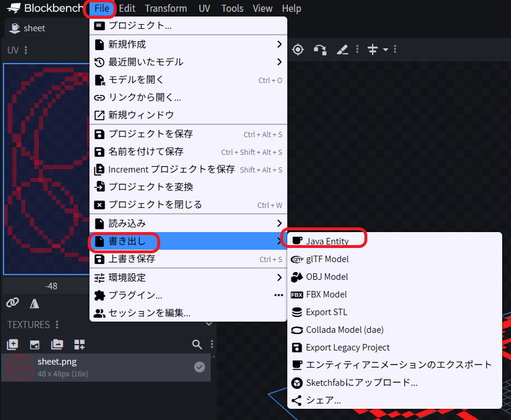Switch to the sheet project tab
Viewport: 511px width, 420px height.
[28, 28]
